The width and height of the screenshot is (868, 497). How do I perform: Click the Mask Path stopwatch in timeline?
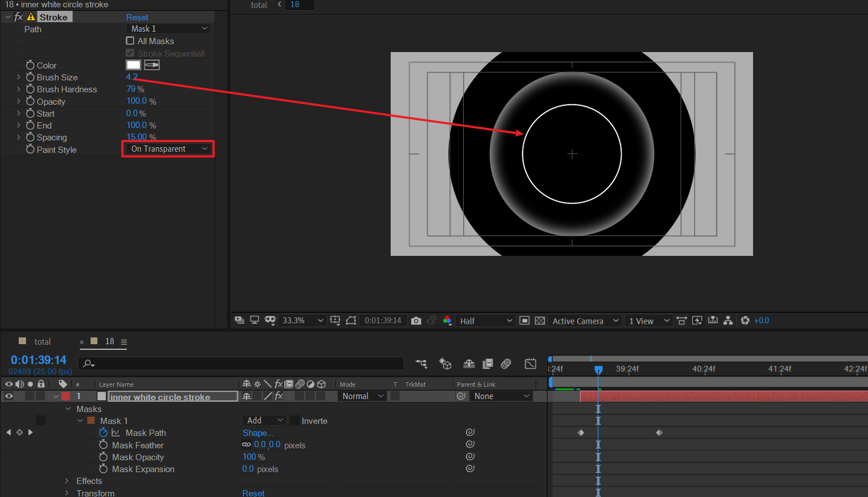(x=103, y=432)
